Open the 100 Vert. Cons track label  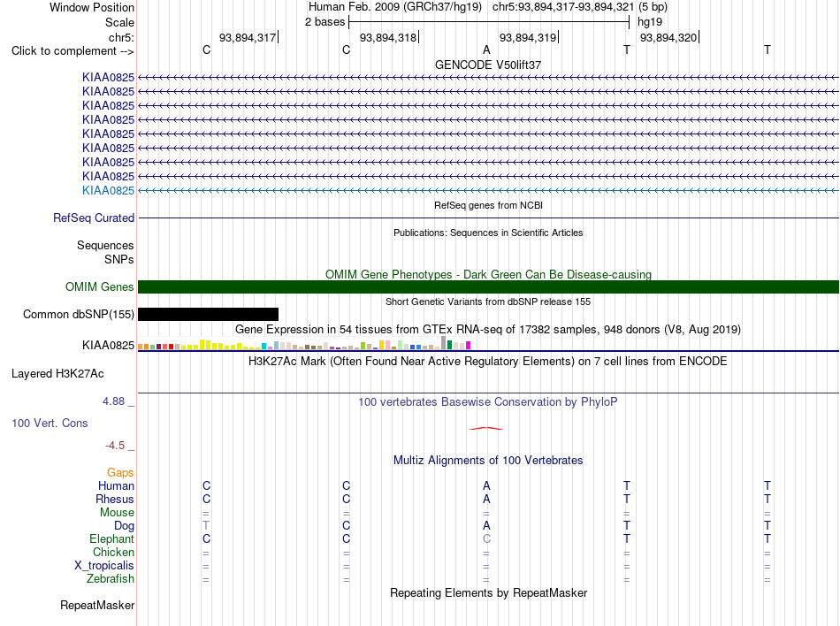pos(50,423)
